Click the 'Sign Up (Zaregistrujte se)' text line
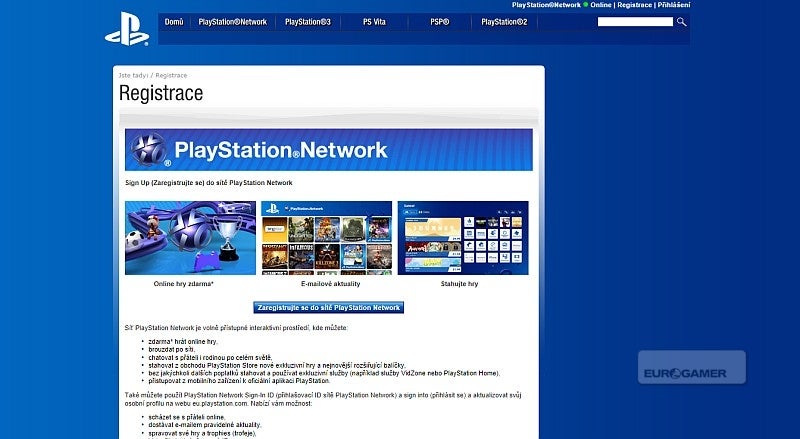This screenshot has height=439, width=800. [209, 183]
